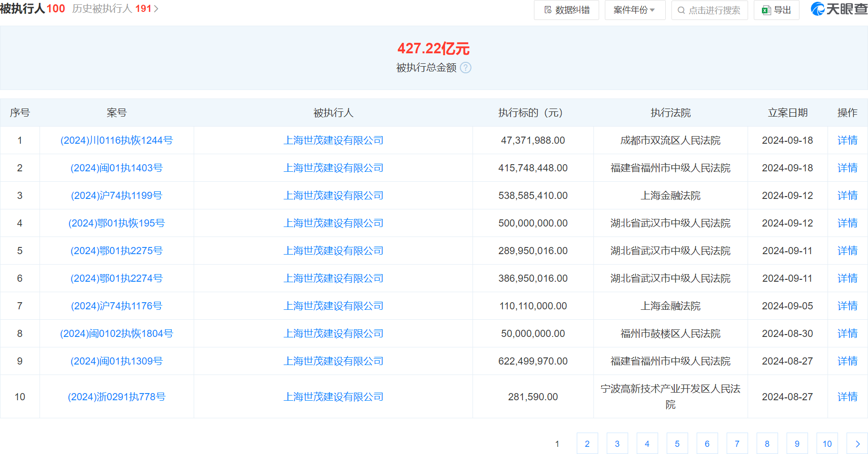The height and width of the screenshot is (454, 868).
Task: View 详情 for 沪74执1199号 row
Action: click(848, 196)
